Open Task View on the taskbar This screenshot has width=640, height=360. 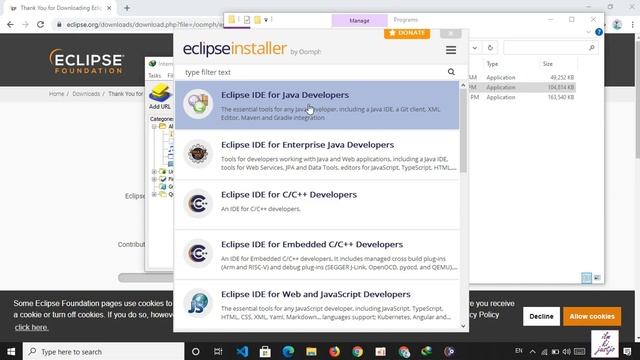tap(218, 351)
